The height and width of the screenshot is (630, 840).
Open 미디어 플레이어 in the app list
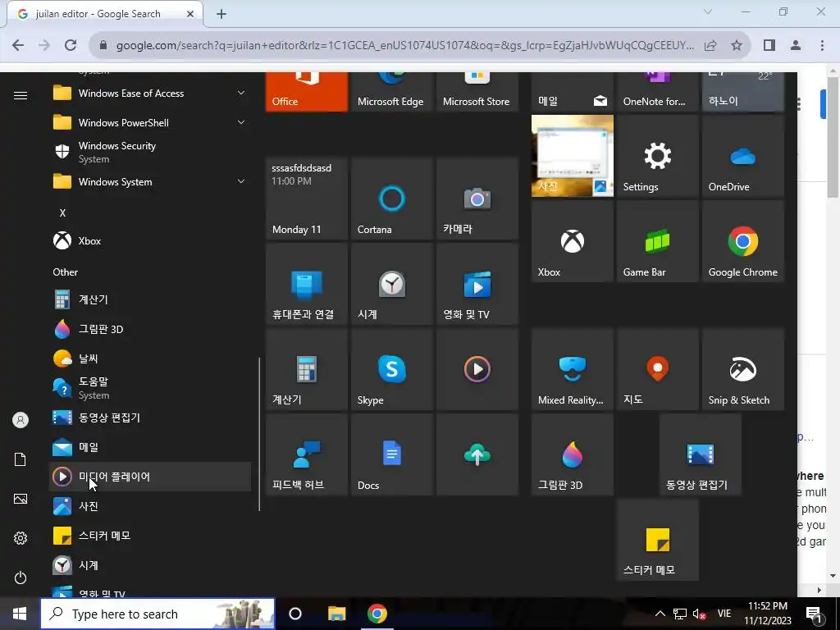click(x=150, y=477)
